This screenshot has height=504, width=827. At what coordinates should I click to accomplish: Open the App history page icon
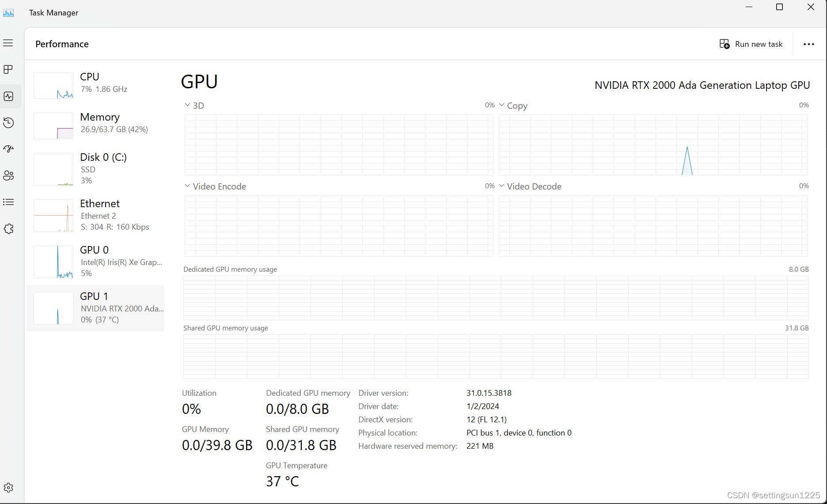tap(8, 122)
